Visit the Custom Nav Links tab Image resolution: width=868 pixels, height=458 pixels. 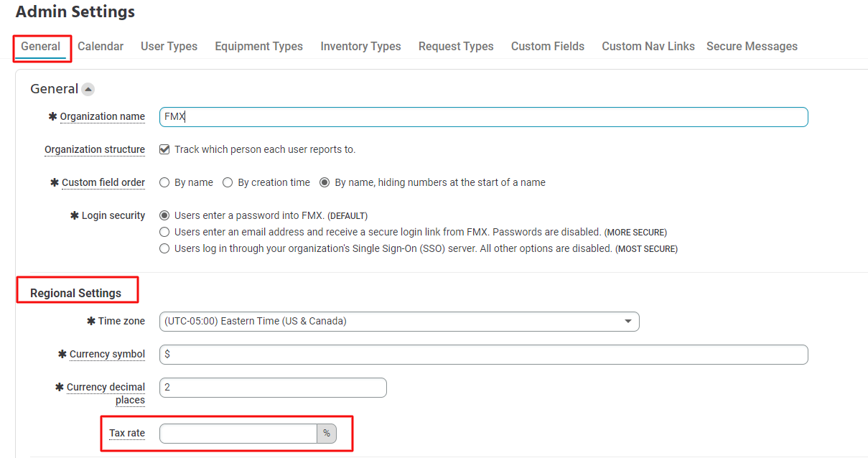(x=648, y=45)
